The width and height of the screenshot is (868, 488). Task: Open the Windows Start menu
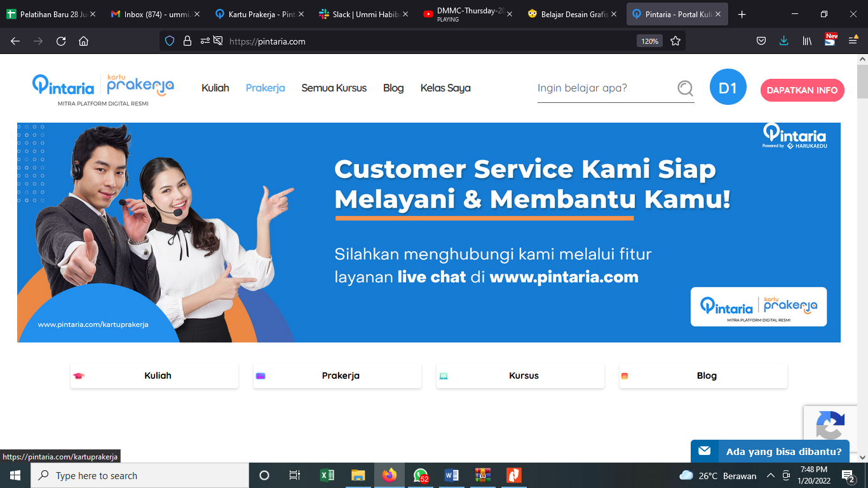[x=15, y=475]
